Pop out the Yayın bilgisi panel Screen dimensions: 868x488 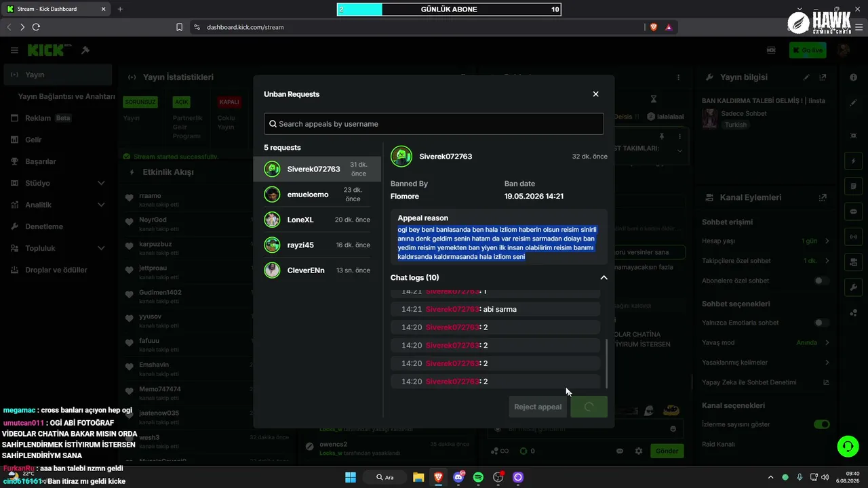[x=823, y=77]
